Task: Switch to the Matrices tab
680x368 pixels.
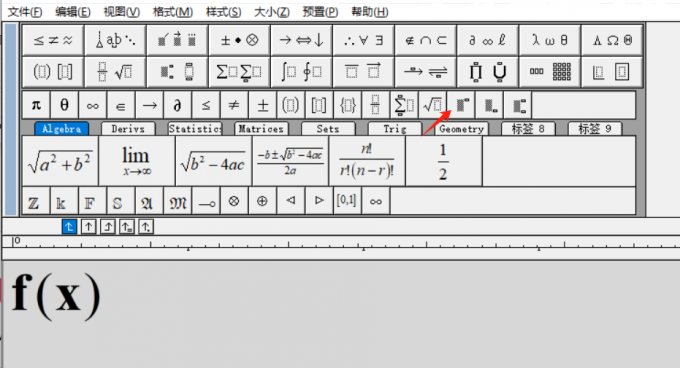Action: (262, 129)
